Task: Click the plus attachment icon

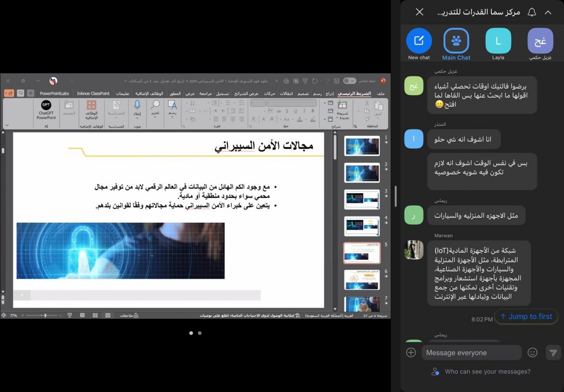Action: pyautogui.click(x=411, y=352)
